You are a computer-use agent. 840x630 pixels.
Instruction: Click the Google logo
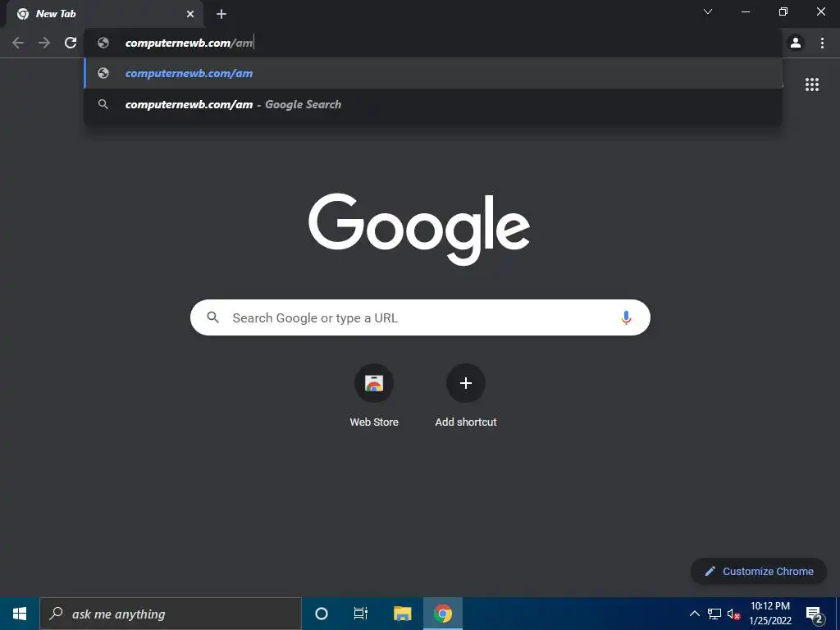click(419, 229)
